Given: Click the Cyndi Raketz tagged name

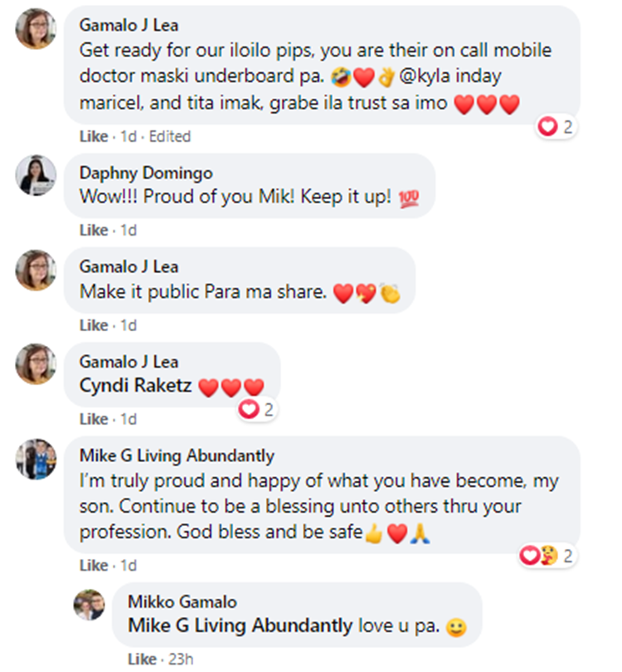Looking at the screenshot, I should point(135,386).
